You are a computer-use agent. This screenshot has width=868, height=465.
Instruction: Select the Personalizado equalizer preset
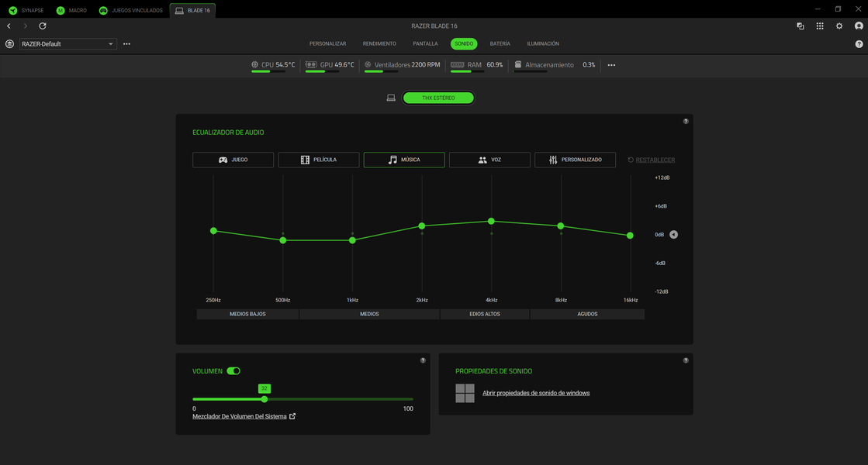(x=575, y=160)
